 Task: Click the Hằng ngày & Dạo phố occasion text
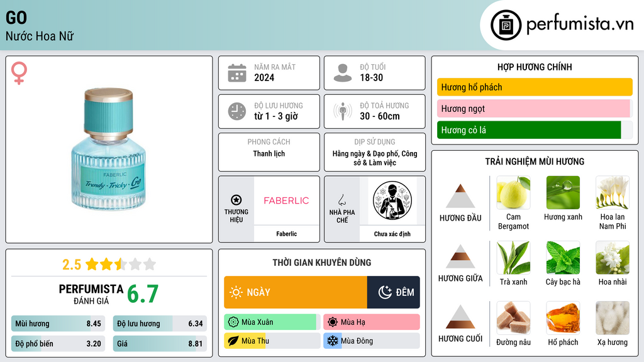tap(375, 158)
